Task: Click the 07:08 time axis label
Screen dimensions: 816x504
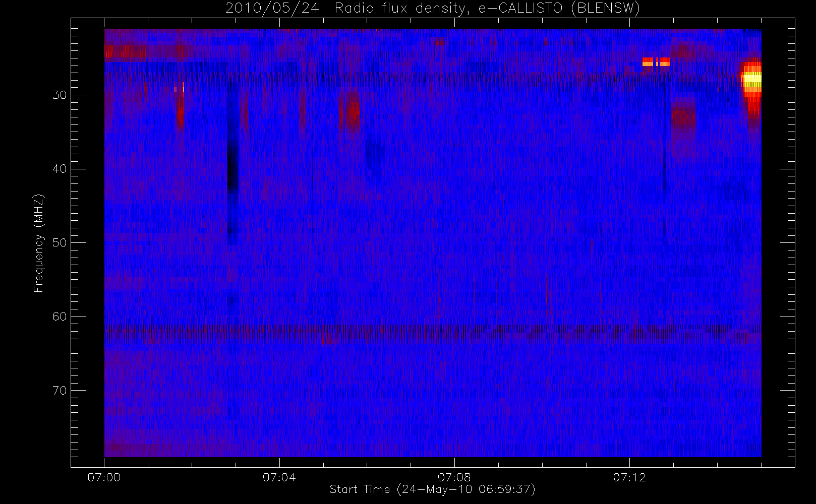Action: click(x=454, y=477)
